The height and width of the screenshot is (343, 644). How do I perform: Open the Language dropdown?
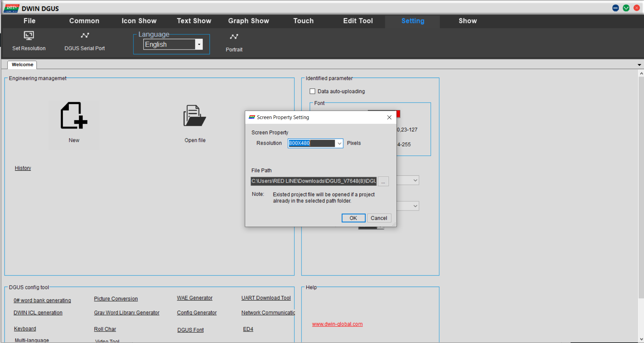tap(199, 45)
